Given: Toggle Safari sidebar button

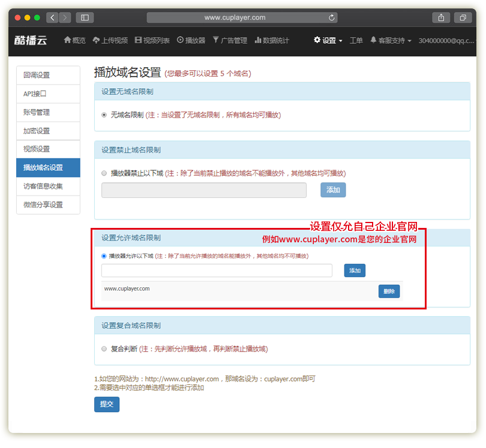Looking at the screenshot, I should tap(84, 18).
